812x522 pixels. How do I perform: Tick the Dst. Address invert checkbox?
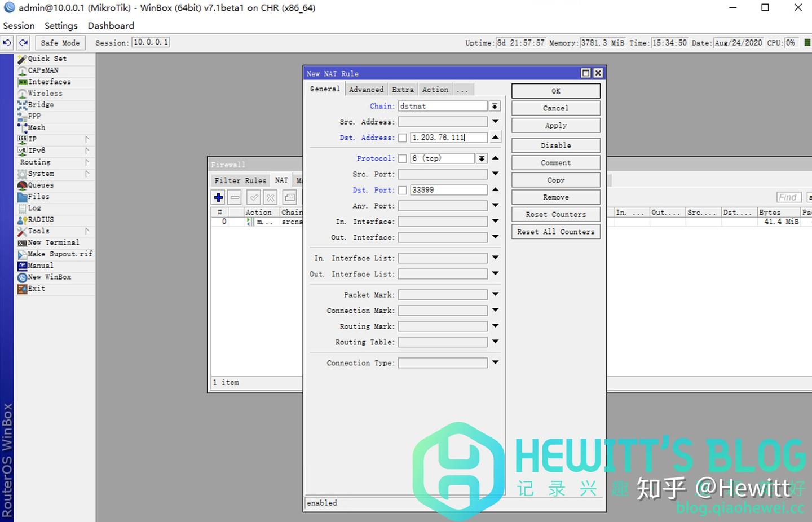coord(403,138)
